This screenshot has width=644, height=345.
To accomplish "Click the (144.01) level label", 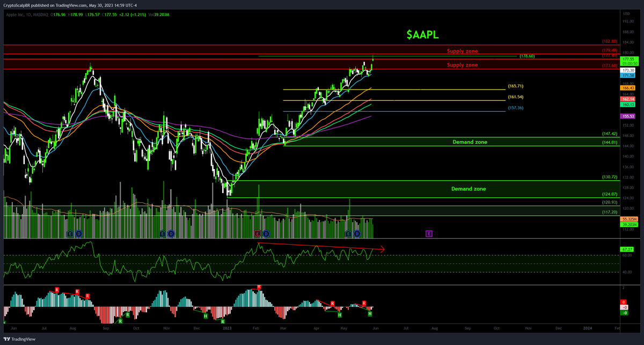I will click(x=610, y=143).
